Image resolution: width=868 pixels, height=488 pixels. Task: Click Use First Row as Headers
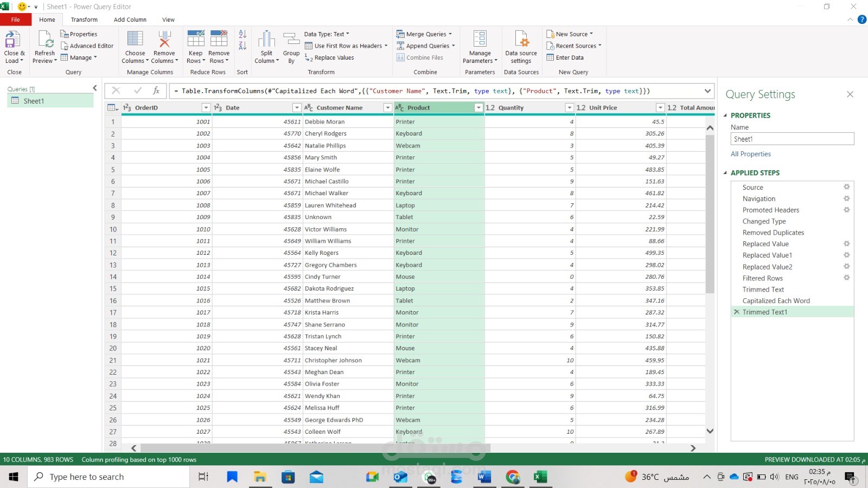click(x=346, y=46)
